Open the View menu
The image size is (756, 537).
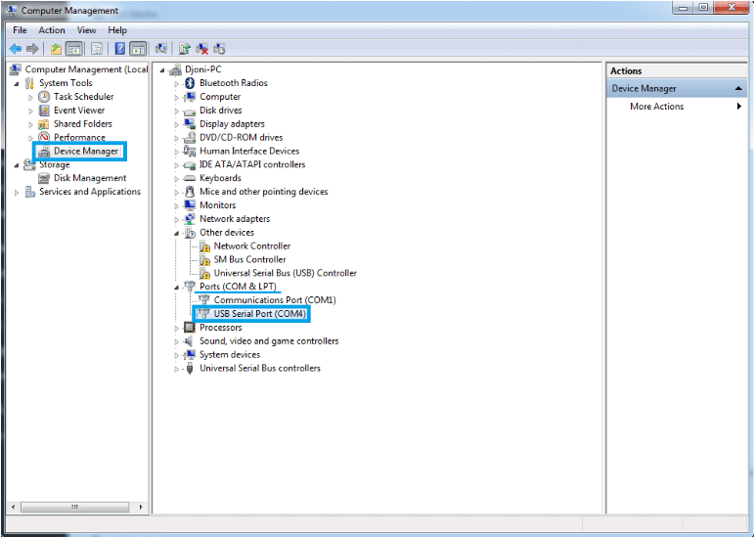click(x=86, y=30)
